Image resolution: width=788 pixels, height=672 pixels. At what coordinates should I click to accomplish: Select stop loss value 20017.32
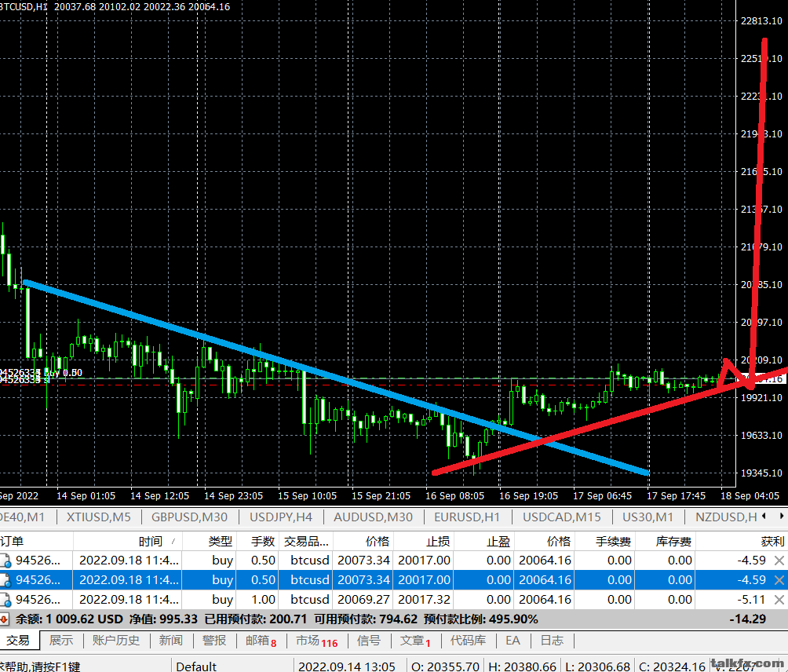[x=424, y=600]
